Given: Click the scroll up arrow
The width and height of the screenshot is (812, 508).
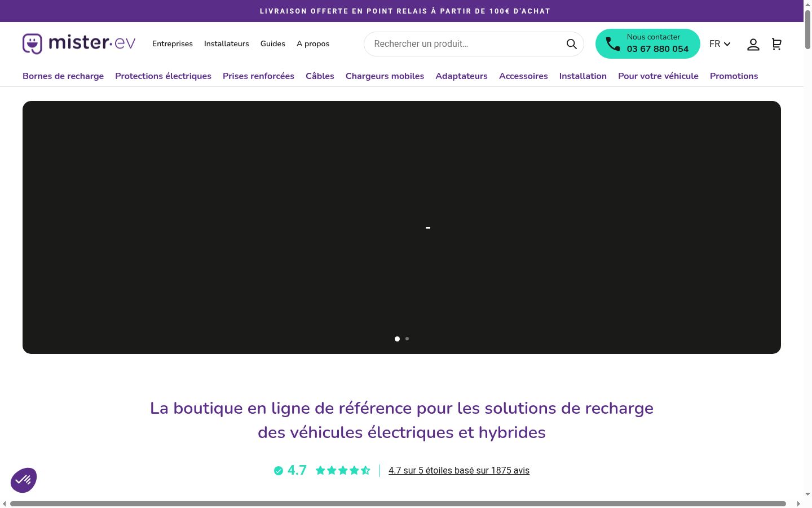Looking at the screenshot, I should [807, 4].
